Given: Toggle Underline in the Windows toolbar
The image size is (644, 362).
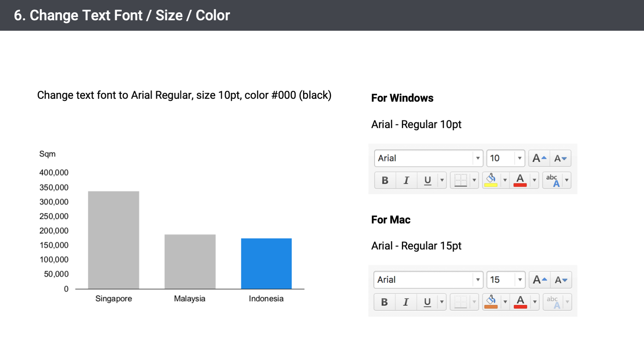Looking at the screenshot, I should tap(427, 180).
